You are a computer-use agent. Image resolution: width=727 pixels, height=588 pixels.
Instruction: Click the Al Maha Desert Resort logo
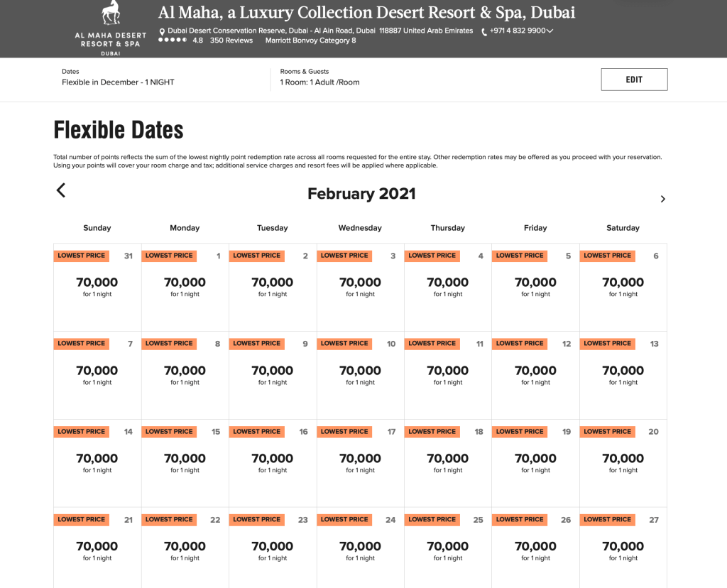click(x=110, y=28)
